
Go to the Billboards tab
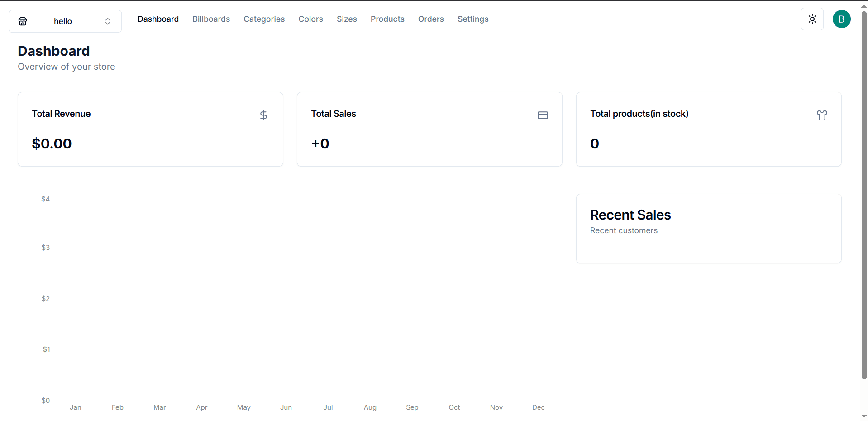211,19
